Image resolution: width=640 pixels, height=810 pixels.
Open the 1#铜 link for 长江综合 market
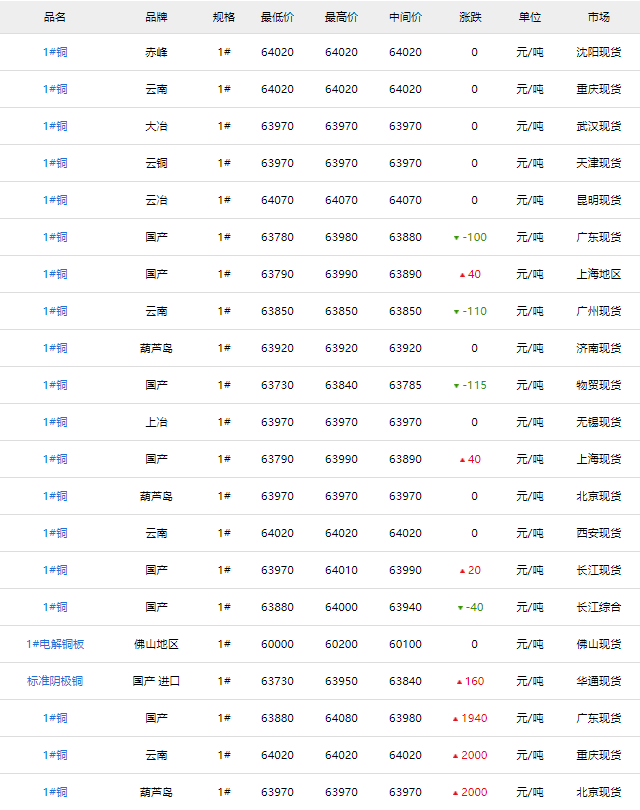[55, 607]
